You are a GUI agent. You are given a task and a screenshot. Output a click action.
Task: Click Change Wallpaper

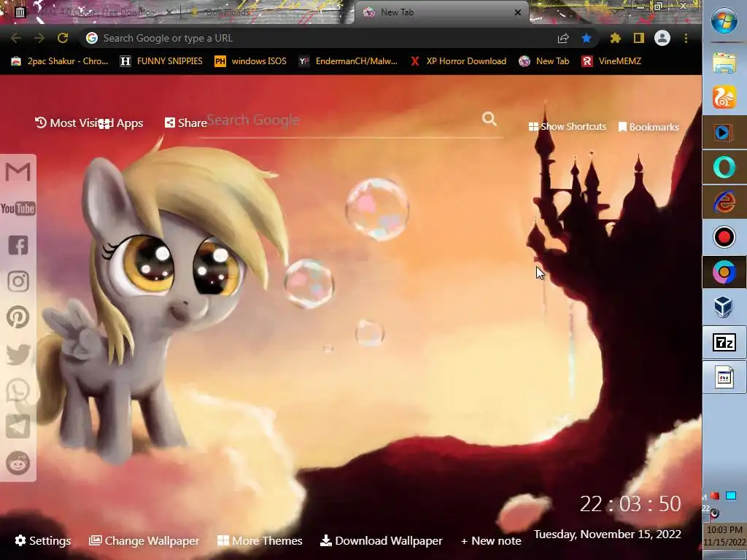coord(144,540)
